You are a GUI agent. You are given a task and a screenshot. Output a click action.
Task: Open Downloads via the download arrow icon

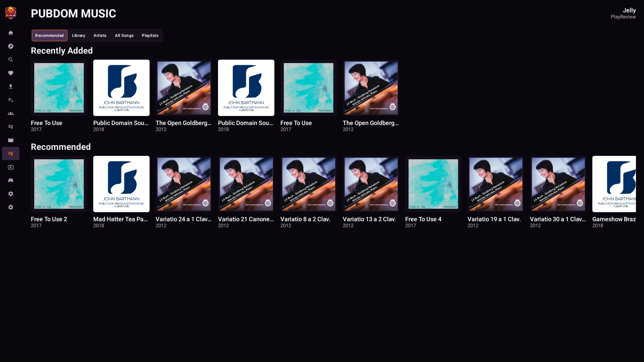11,86
